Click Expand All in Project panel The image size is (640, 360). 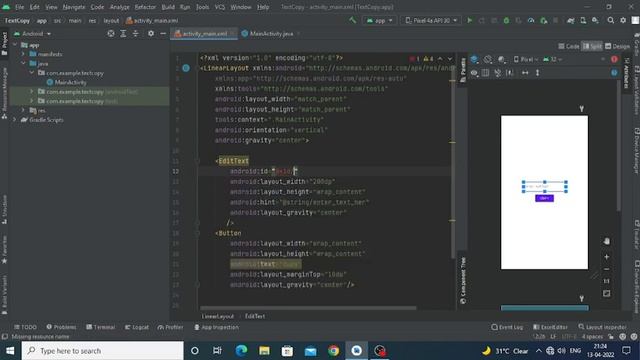tap(123, 33)
